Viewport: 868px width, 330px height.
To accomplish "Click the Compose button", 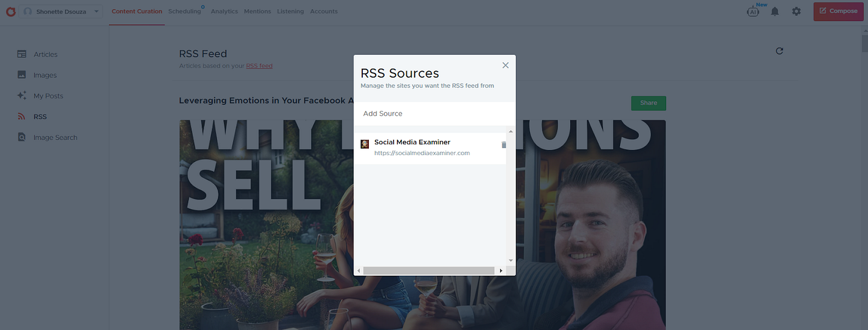I will [838, 11].
